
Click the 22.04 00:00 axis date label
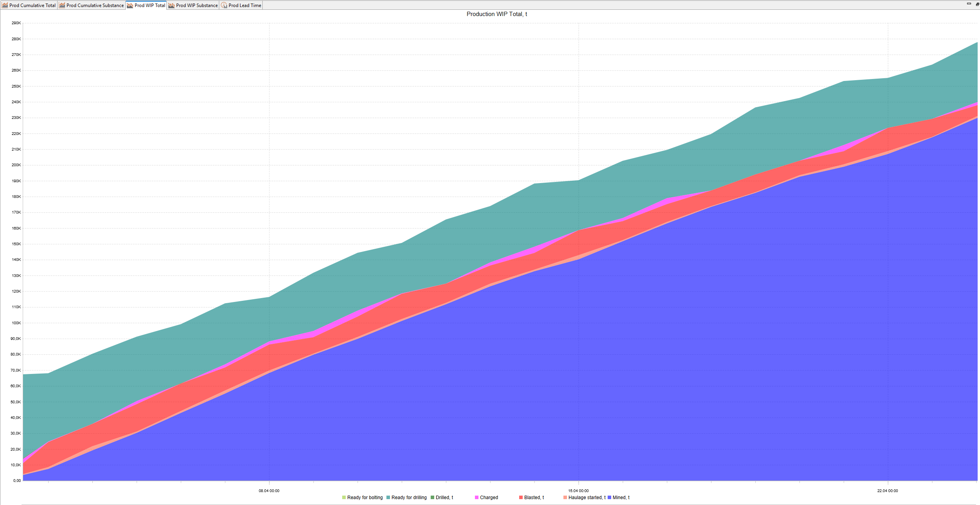pos(888,491)
